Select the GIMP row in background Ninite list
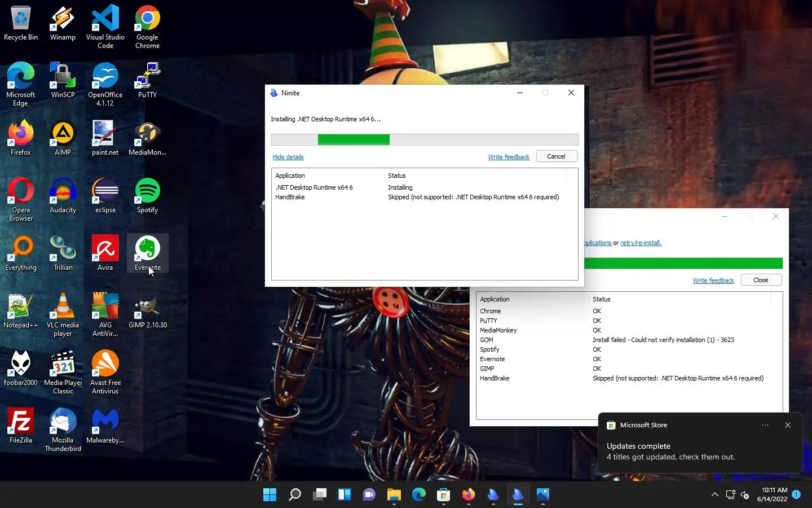 click(629, 369)
